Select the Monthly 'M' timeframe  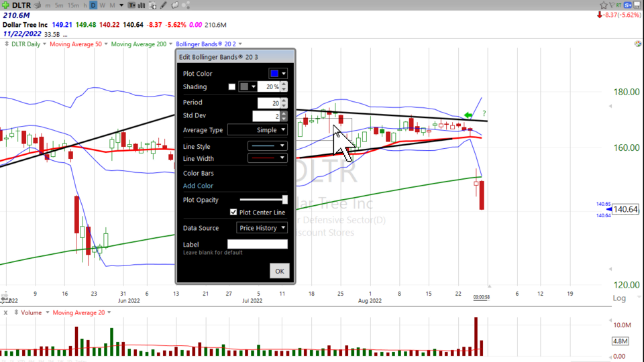[x=112, y=5]
